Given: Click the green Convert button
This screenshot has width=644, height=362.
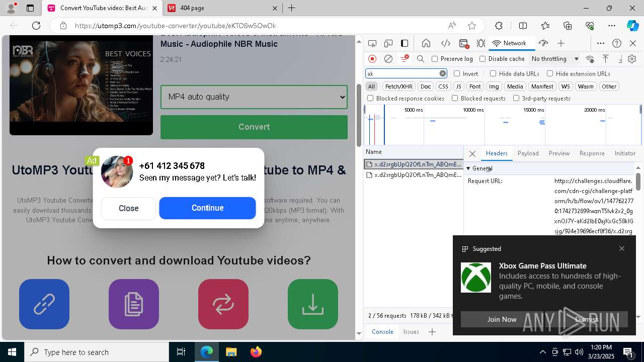Looking at the screenshot, I should coord(254,127).
